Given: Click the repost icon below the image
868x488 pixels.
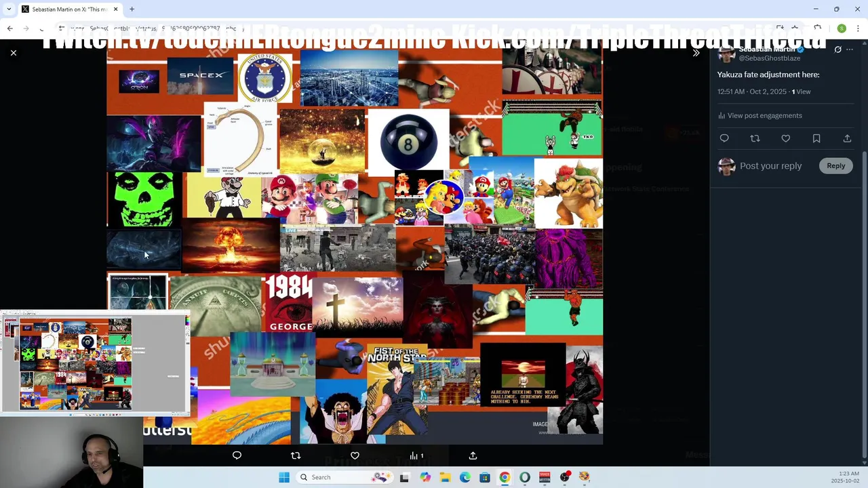Looking at the screenshot, I should [x=296, y=455].
